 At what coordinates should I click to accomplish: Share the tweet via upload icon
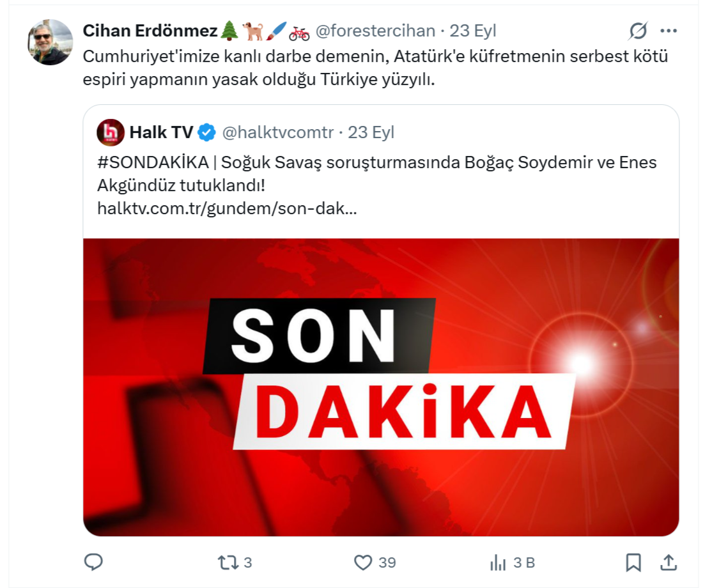(x=669, y=562)
